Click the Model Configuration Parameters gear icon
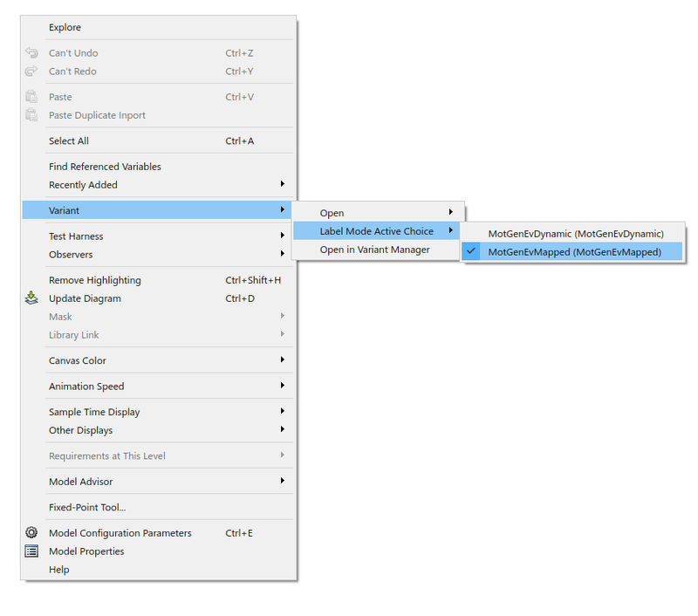This screenshot has width=698, height=616. tap(31, 532)
